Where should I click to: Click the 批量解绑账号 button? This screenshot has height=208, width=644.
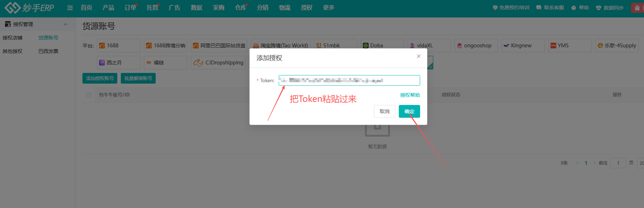(x=138, y=78)
